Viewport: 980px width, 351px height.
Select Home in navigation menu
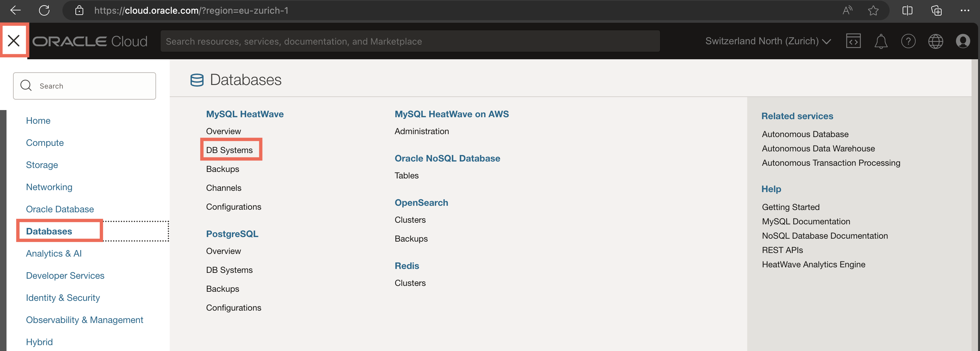pyautogui.click(x=38, y=120)
